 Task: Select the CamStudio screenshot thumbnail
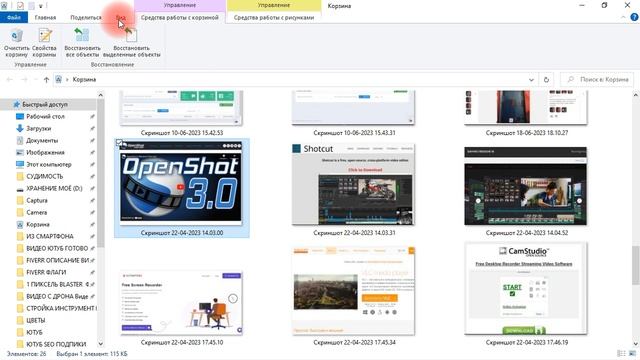tap(526, 289)
